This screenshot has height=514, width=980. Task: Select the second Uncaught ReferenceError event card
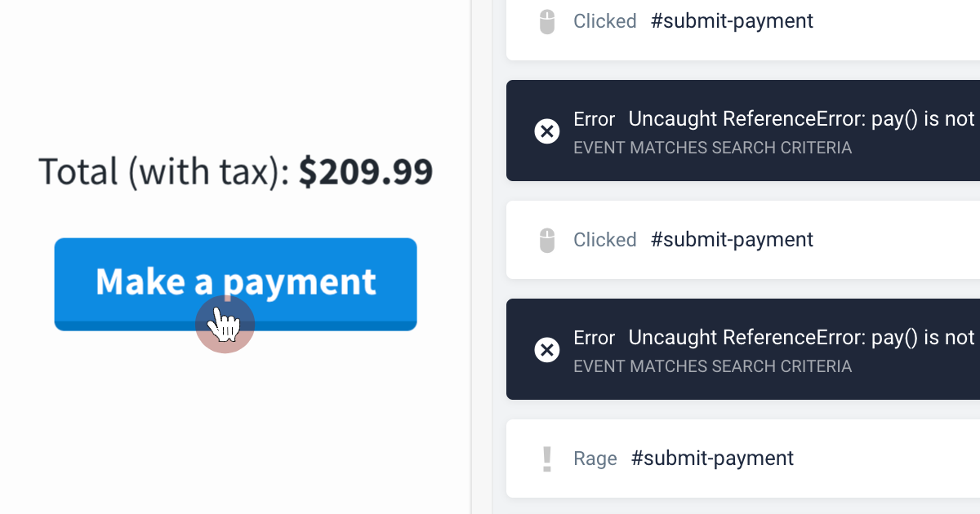735,349
